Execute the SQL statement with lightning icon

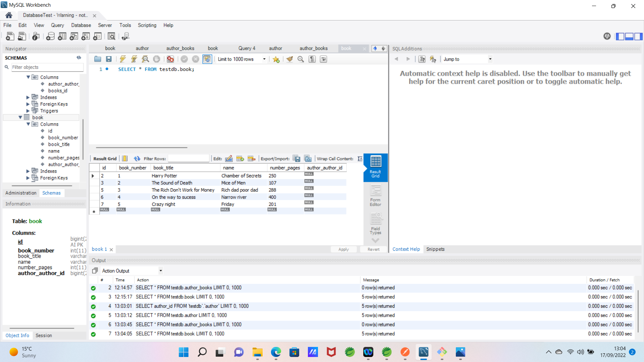[x=123, y=59]
